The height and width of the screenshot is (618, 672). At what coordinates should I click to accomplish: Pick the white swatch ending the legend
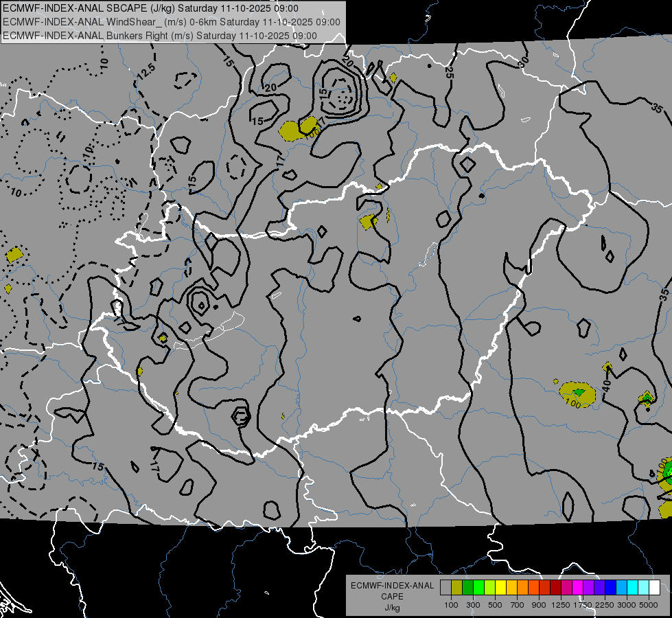click(x=654, y=588)
